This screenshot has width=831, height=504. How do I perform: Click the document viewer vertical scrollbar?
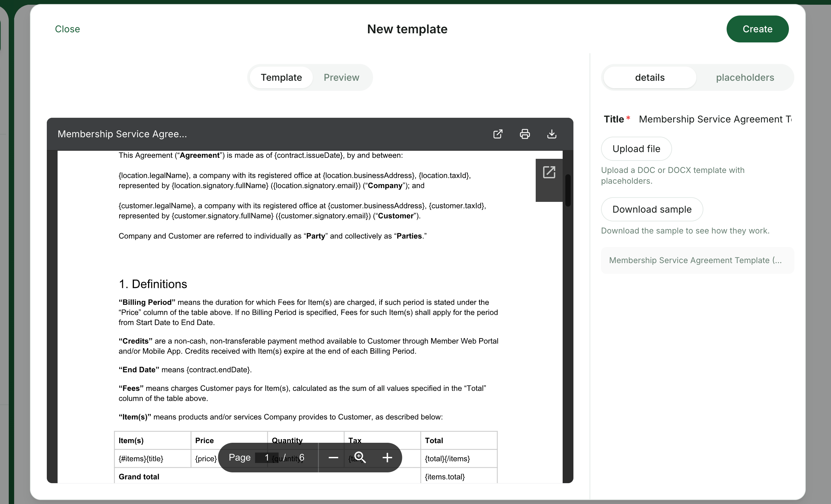click(x=568, y=190)
